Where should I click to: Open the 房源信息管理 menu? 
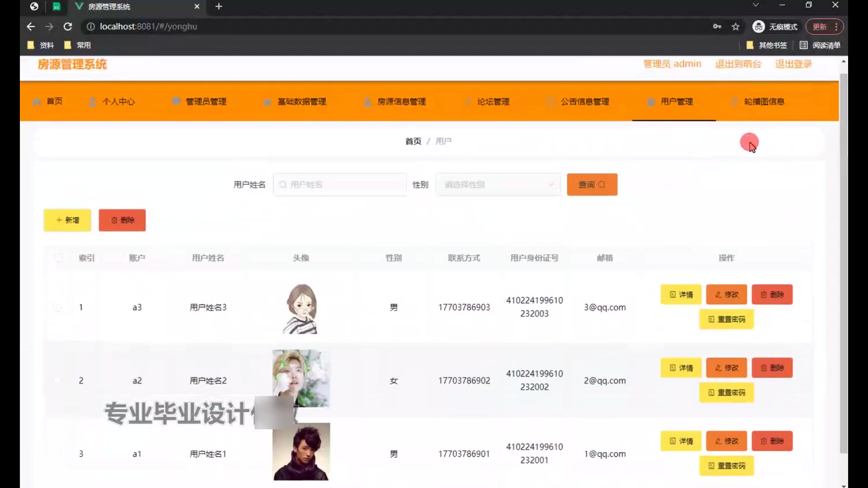(395, 101)
